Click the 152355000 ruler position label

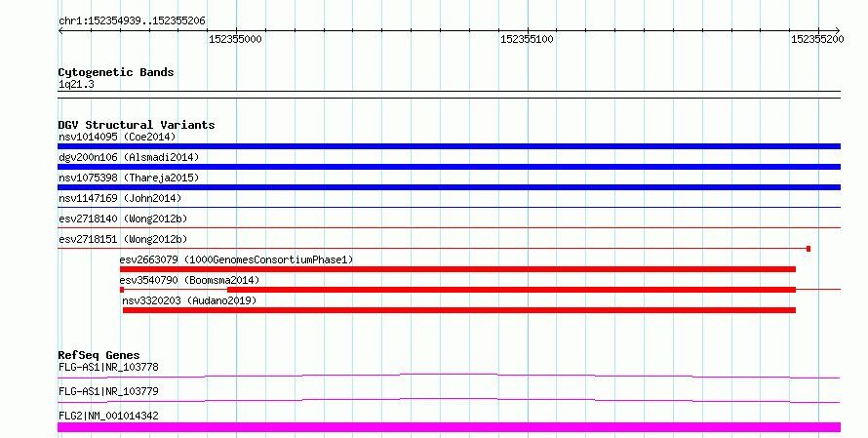235,39
